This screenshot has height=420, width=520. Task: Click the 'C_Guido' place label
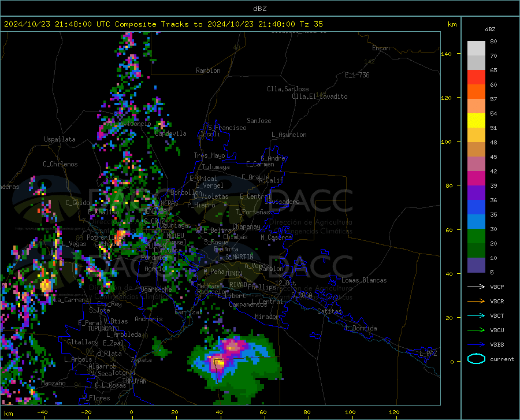tap(77, 203)
